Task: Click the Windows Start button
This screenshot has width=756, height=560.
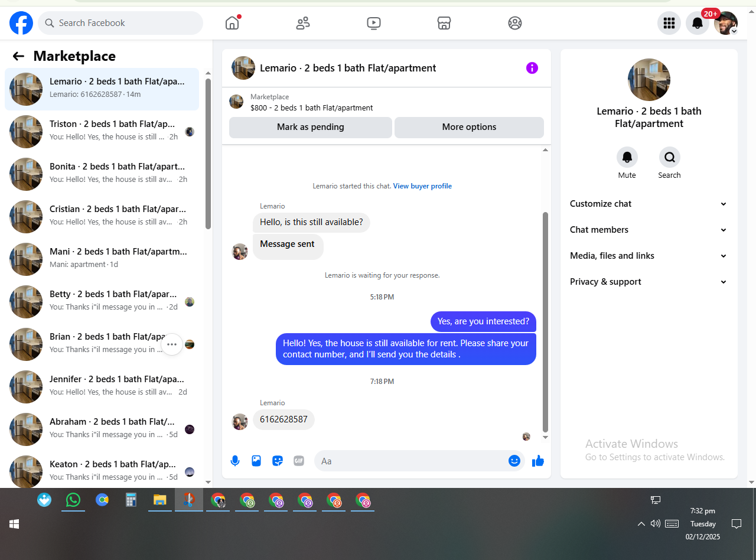Action: (14, 524)
